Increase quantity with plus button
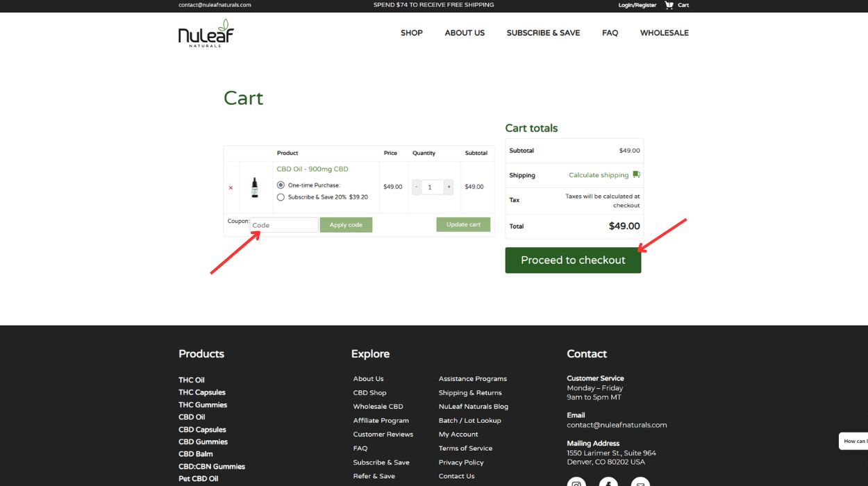 [449, 187]
